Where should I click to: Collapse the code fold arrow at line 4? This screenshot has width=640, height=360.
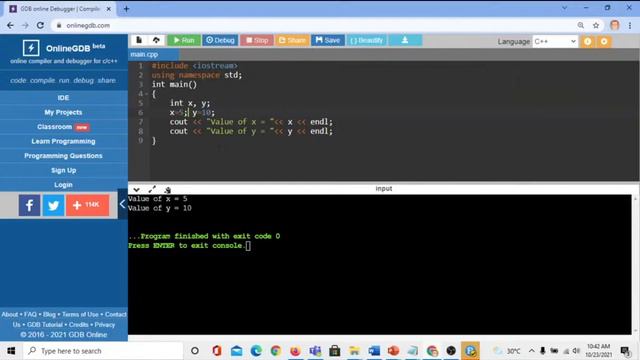146,94
